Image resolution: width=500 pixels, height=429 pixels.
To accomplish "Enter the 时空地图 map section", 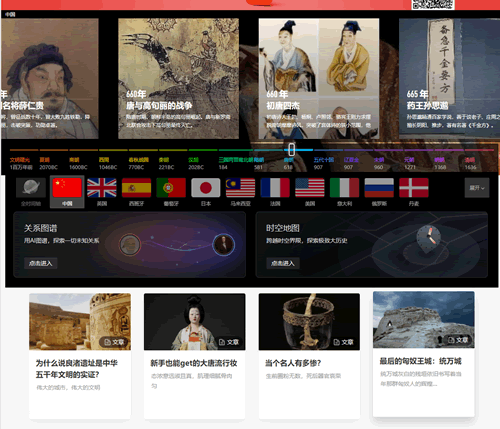I will pos(283,263).
